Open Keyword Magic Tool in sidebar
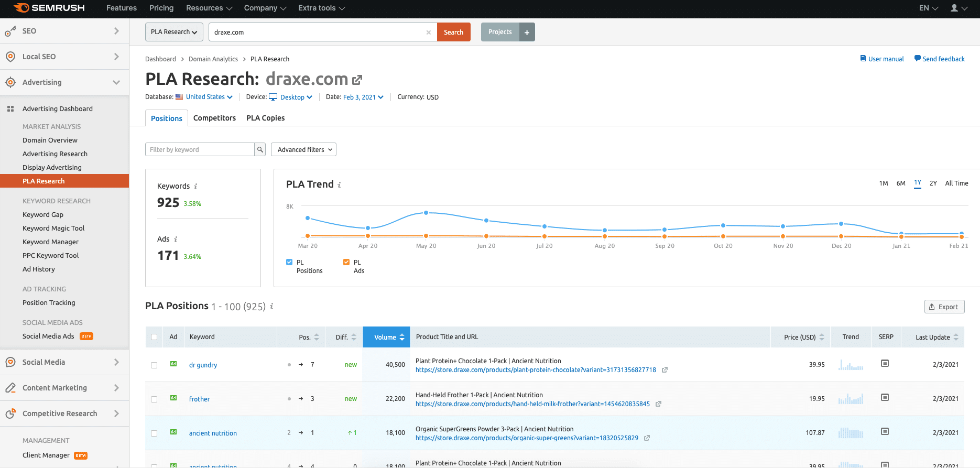The image size is (980, 468). coord(53,228)
